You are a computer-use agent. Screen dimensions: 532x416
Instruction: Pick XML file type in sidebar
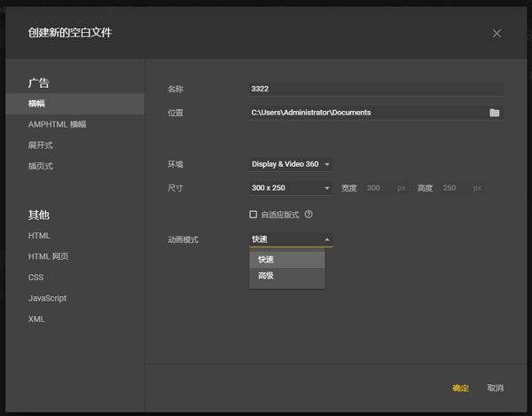click(x=36, y=319)
